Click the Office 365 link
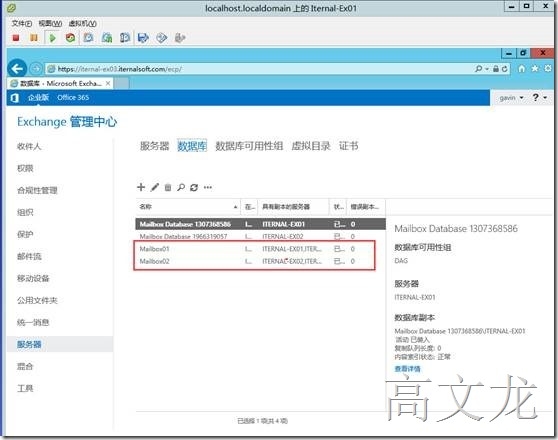558x440 pixels. pyautogui.click(x=73, y=98)
